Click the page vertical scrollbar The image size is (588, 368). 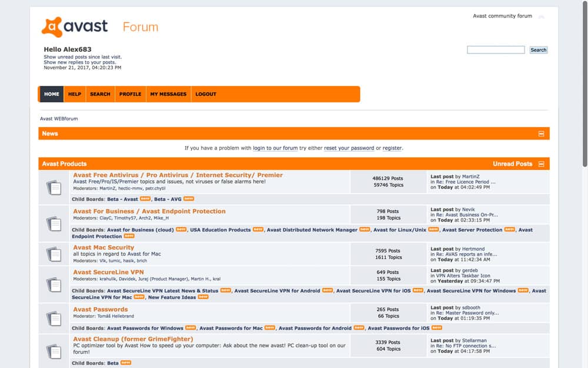(x=585, y=84)
